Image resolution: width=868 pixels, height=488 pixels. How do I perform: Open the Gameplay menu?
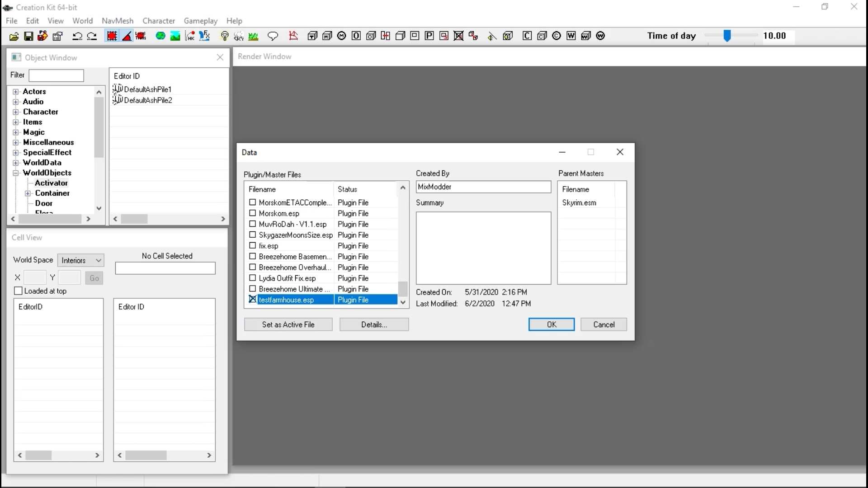pos(200,21)
